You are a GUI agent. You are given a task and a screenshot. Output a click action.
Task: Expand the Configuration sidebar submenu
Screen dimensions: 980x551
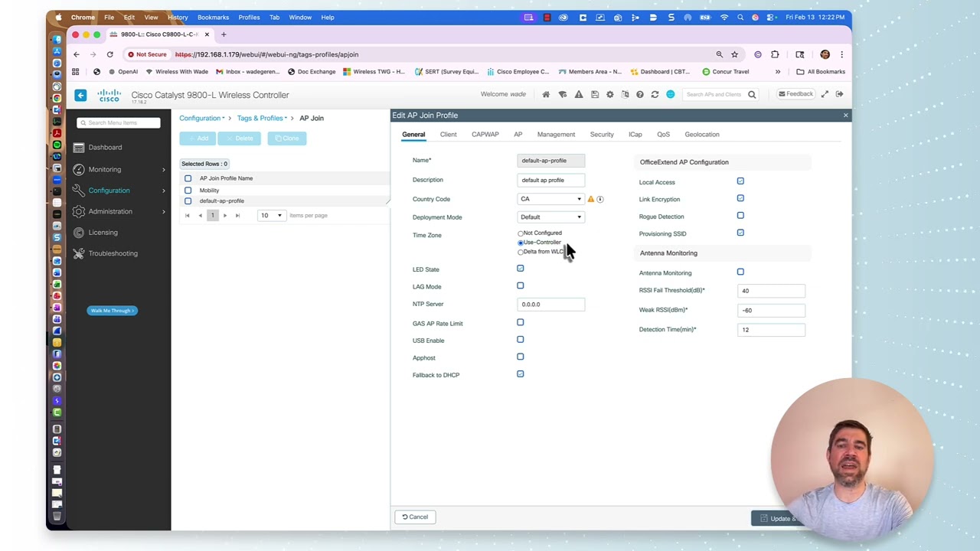point(163,191)
